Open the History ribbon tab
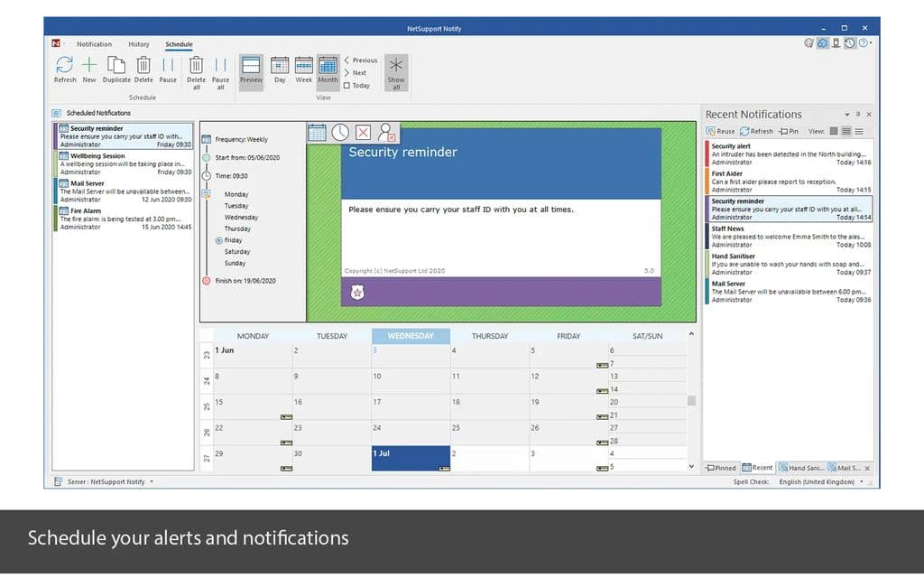924x578 pixels. 138,44
